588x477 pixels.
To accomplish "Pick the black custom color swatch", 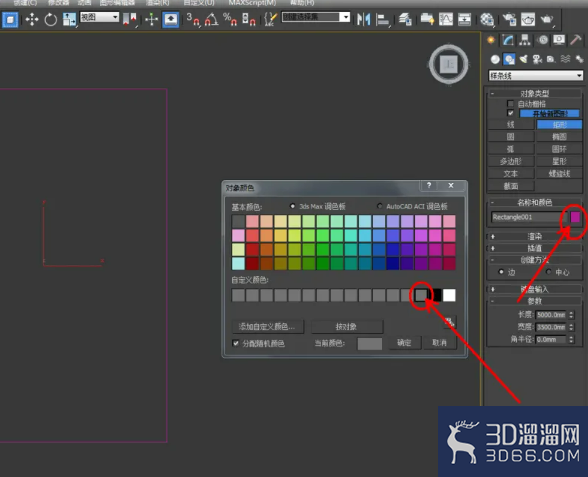I will point(436,295).
